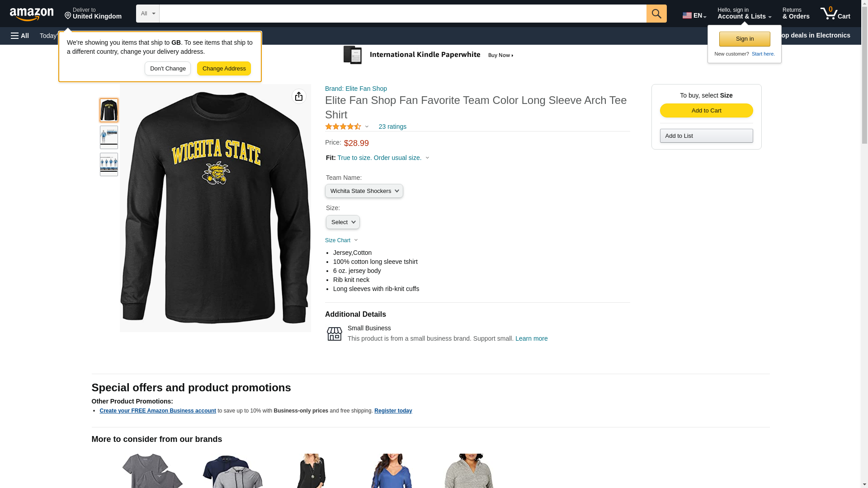
Task: Select the second product thumbnail
Action: point(108,137)
